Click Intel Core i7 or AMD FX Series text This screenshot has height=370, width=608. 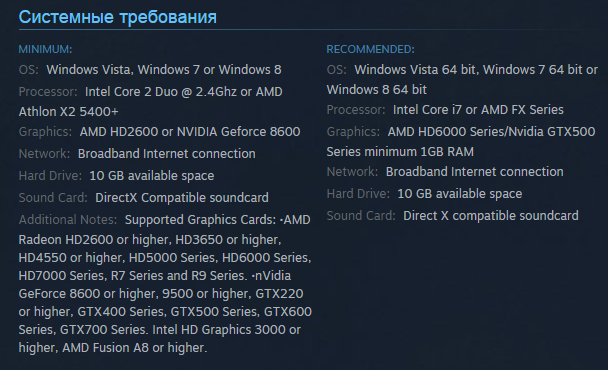478,110
